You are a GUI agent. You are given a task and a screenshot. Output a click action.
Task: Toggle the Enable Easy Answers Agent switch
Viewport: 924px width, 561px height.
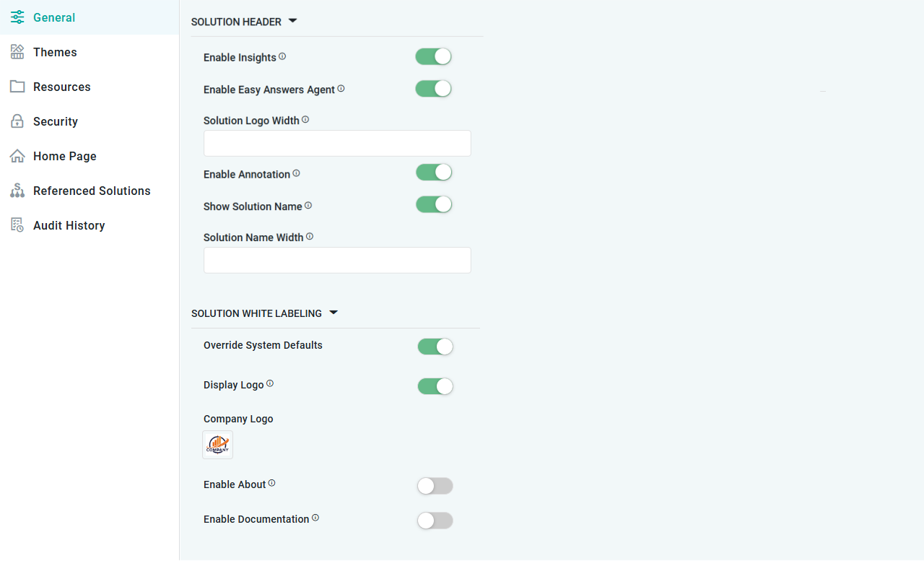(433, 89)
